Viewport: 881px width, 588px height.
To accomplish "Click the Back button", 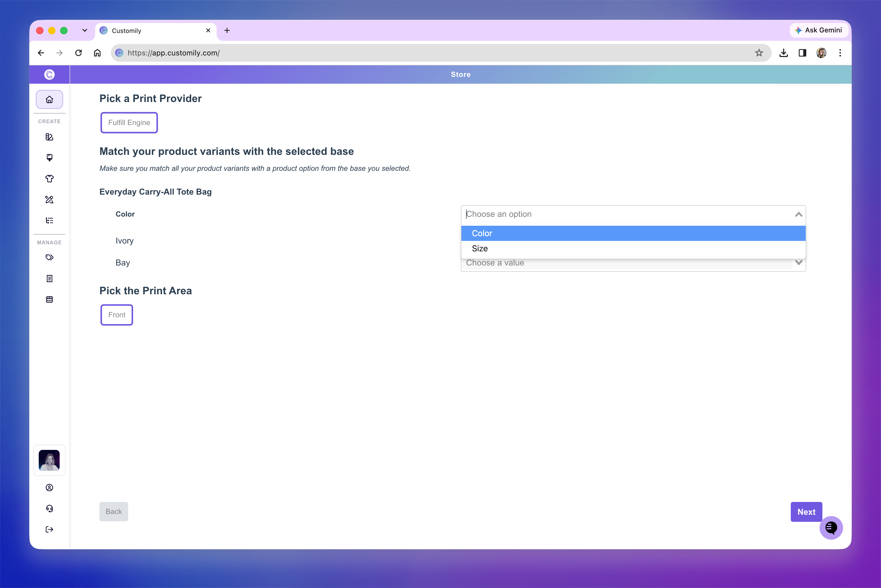I will (114, 512).
